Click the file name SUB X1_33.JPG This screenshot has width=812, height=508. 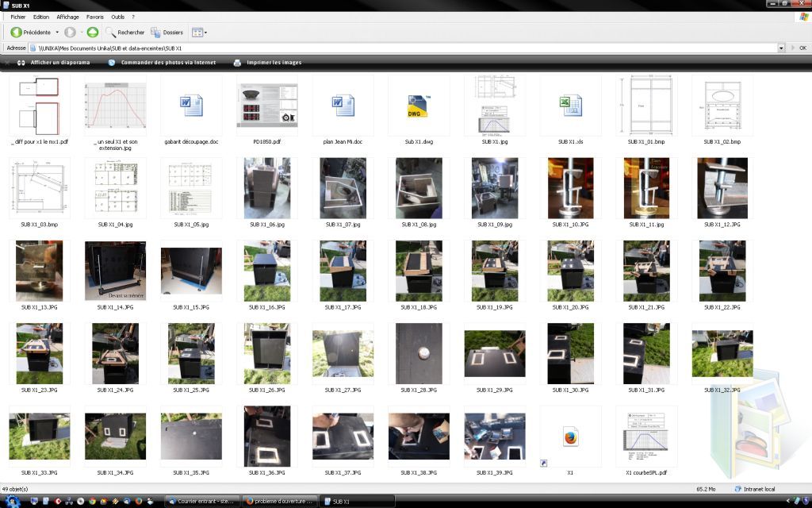click(40, 473)
